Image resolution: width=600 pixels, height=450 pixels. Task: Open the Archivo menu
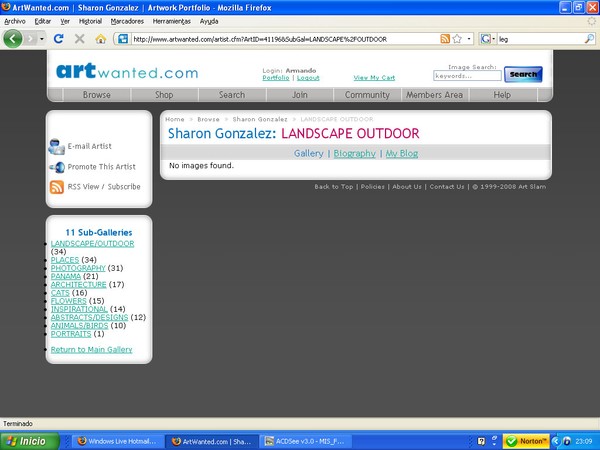coord(15,21)
